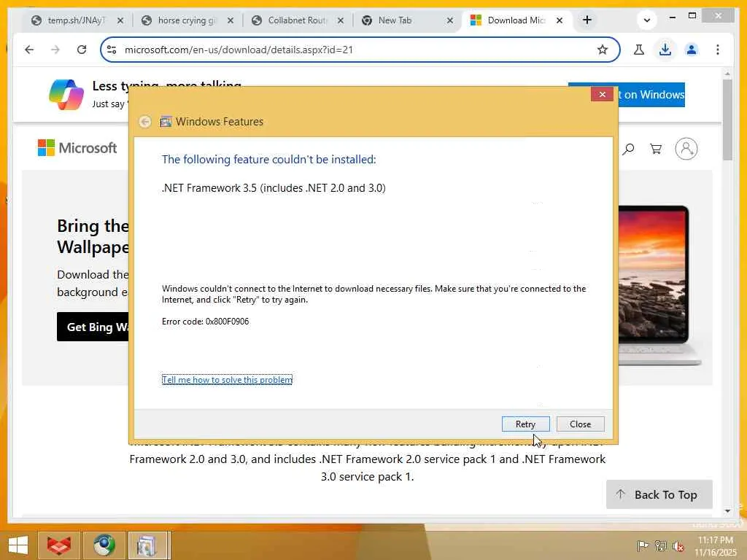Click the Copilot logo in banner
This screenshot has width=747, height=560.
tap(66, 94)
